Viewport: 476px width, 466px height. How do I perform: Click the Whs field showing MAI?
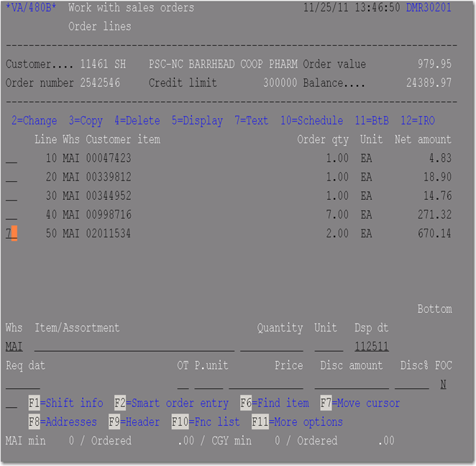click(x=14, y=347)
